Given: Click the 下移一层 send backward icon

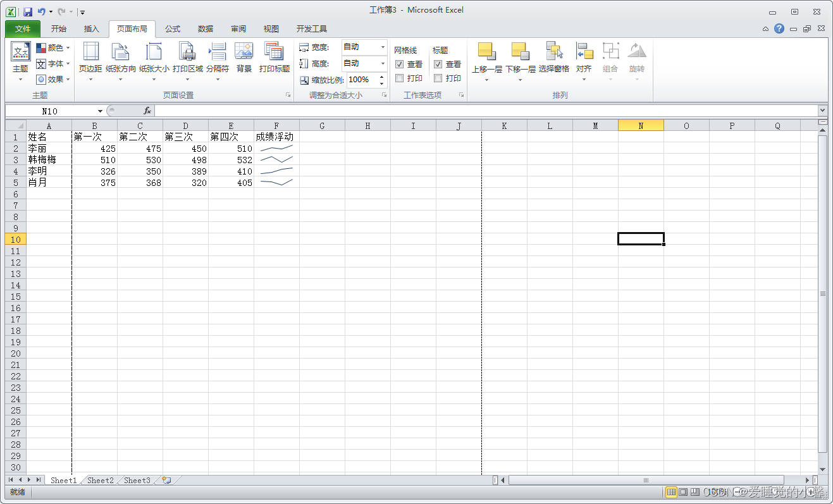Looking at the screenshot, I should pos(520,52).
